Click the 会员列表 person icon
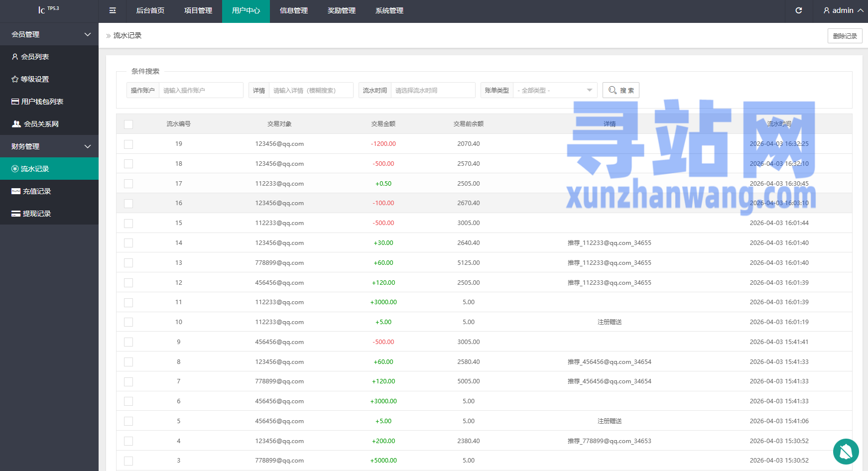 [15, 57]
